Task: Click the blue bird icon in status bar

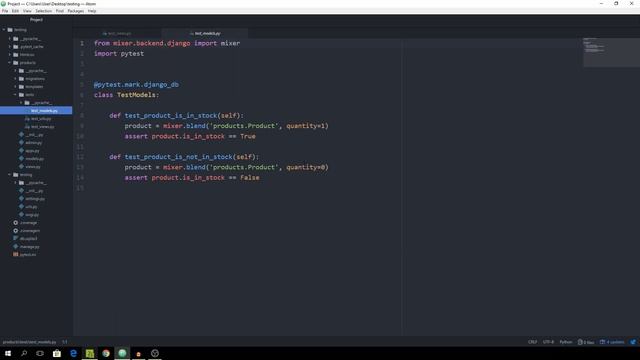Action: pos(633,342)
